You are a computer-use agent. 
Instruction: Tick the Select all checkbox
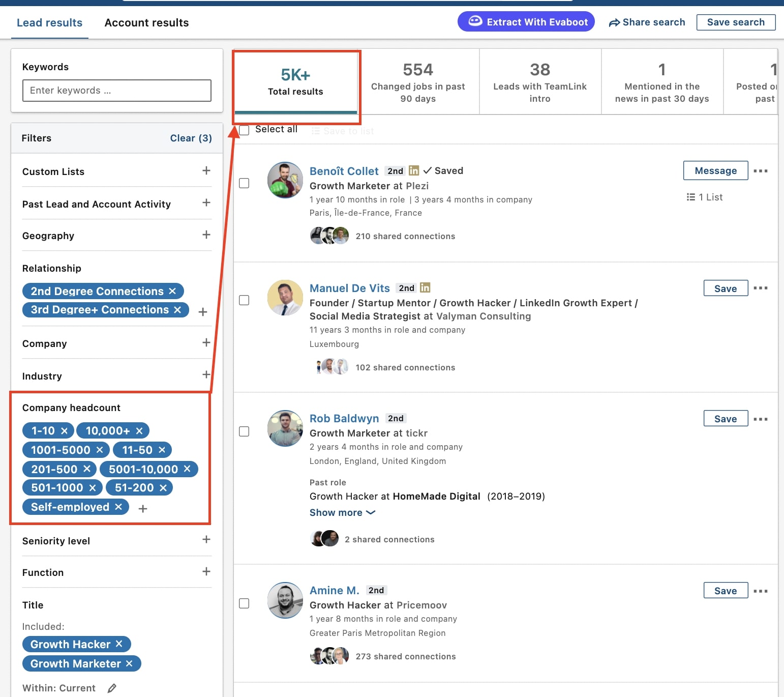(244, 130)
